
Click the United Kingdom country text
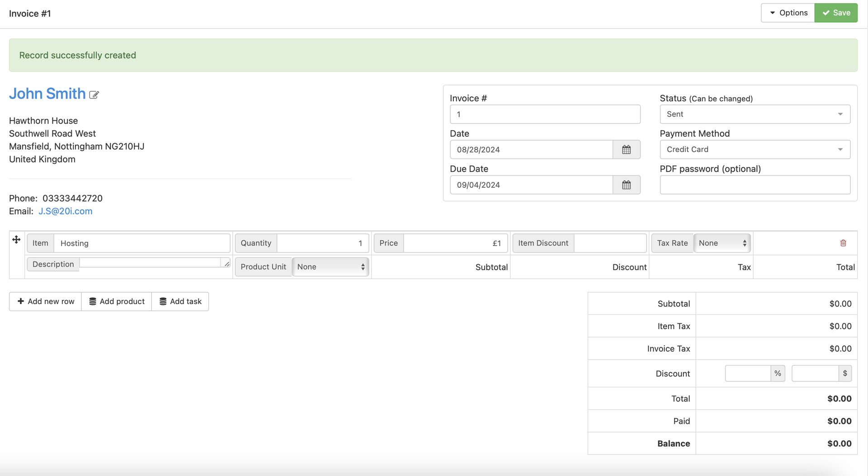(x=42, y=159)
